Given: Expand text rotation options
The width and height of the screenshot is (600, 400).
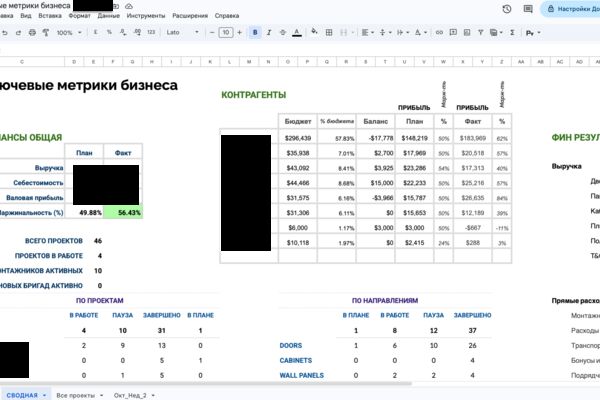Looking at the screenshot, I should [421, 33].
